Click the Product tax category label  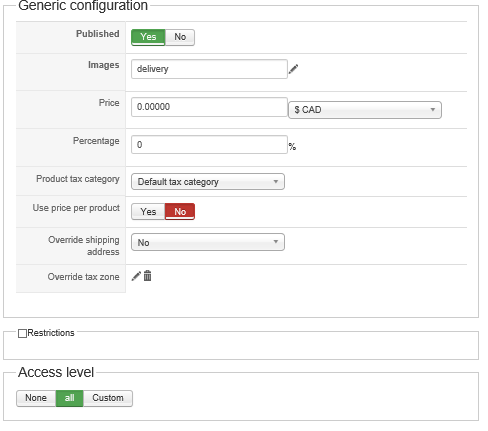(x=78, y=179)
